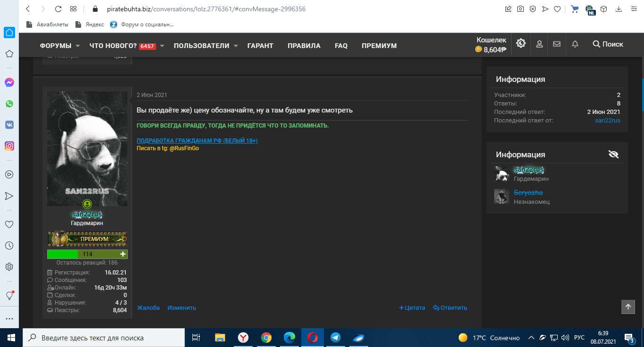Screen dimensions: 644x347
Task: Open the forum settings gear icon
Action: (x=520, y=43)
